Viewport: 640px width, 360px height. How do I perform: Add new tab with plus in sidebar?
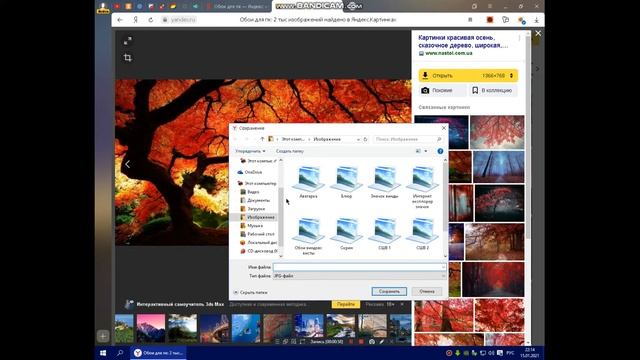(103, 336)
